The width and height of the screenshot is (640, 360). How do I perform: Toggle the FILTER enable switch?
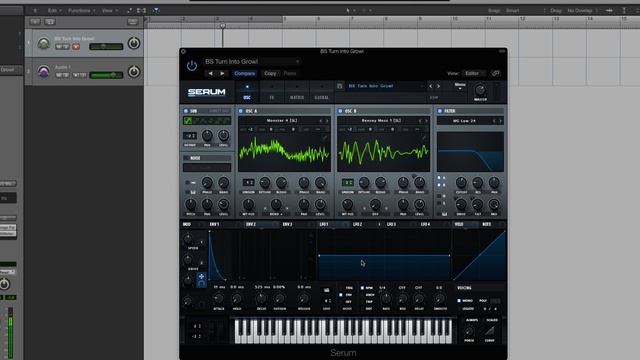[440, 111]
